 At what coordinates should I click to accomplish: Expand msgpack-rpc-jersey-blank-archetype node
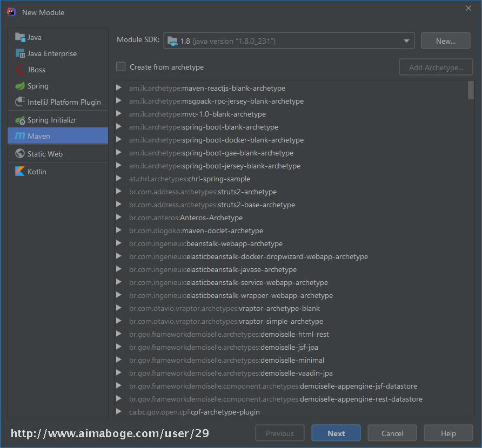click(119, 101)
